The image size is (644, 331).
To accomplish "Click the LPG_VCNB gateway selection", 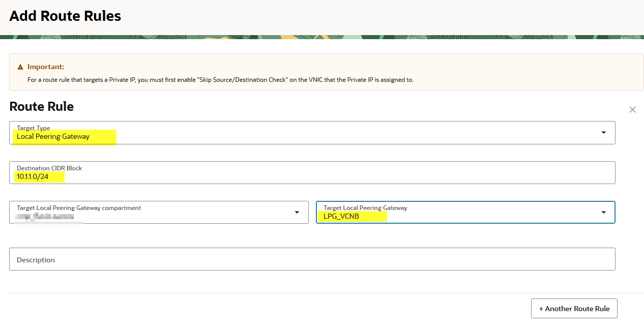I will 341,217.
